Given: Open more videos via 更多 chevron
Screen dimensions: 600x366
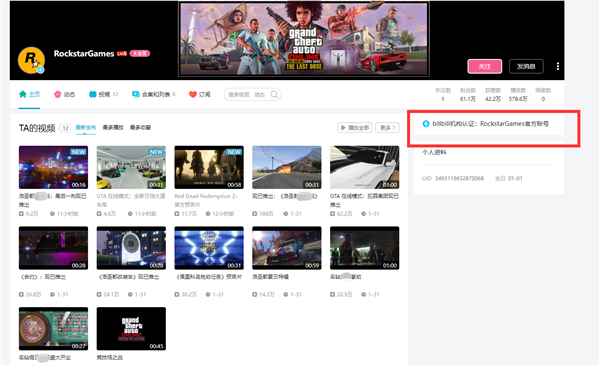Looking at the screenshot, I should (387, 127).
